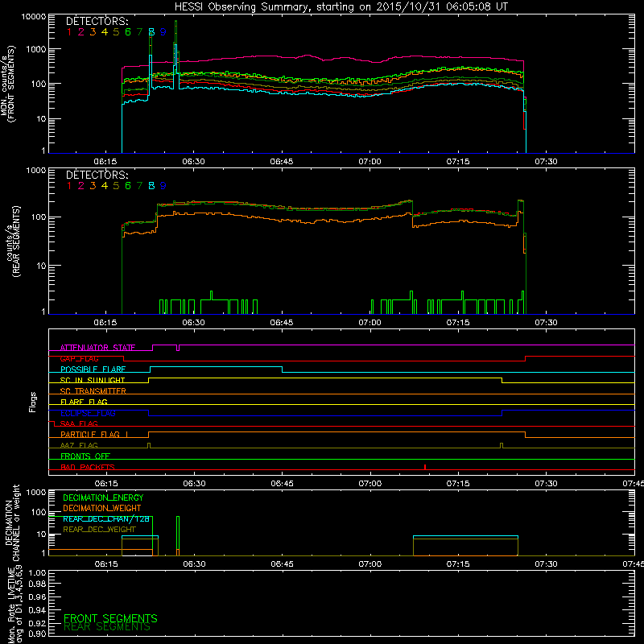Image resolution: width=644 pixels, height=644 pixels.
Task: Click the 'GAP_FLAG' label
Action: tap(79, 358)
